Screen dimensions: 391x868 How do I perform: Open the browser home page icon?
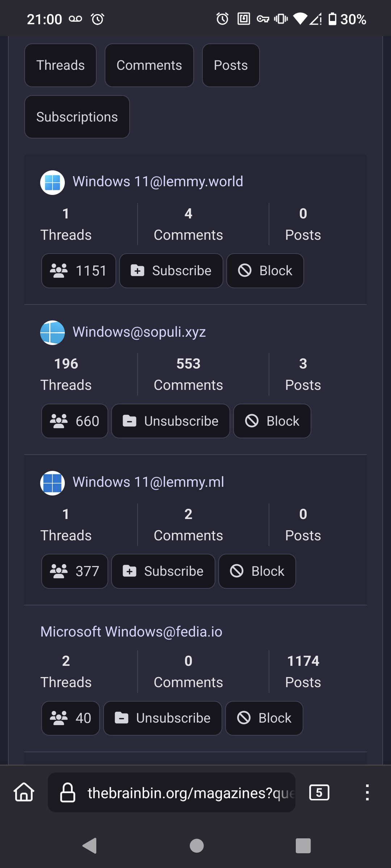(x=24, y=792)
